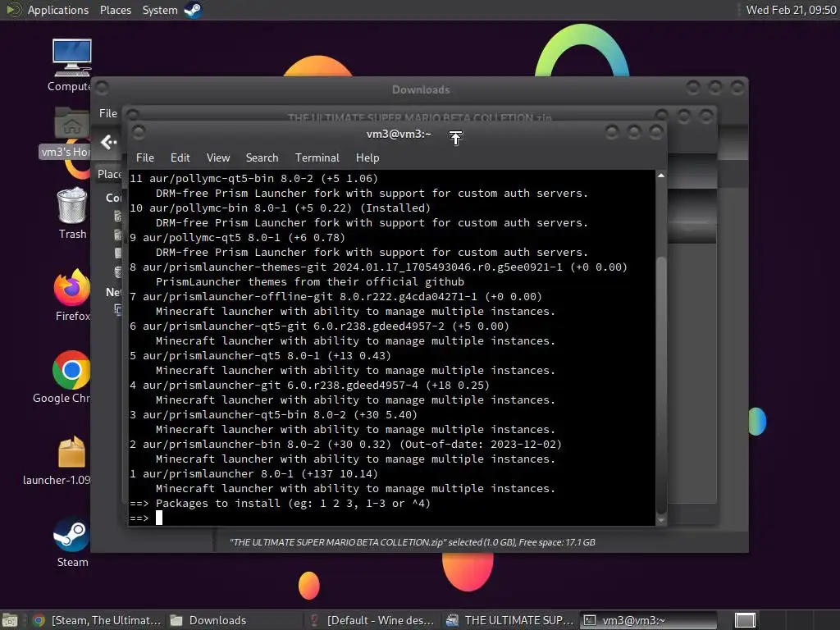The width and height of the screenshot is (840, 630).
Task: Open the Terminal menu in menubar
Action: pos(317,157)
